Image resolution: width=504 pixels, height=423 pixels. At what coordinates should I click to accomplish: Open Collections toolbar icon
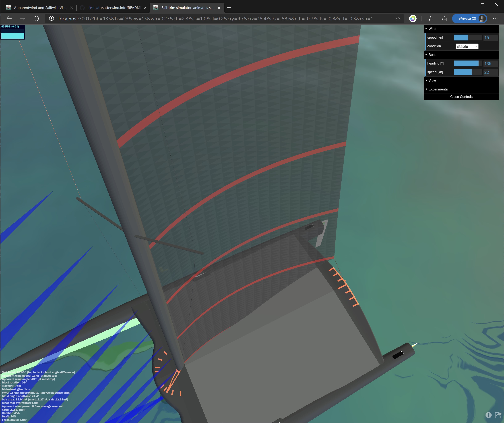[444, 19]
